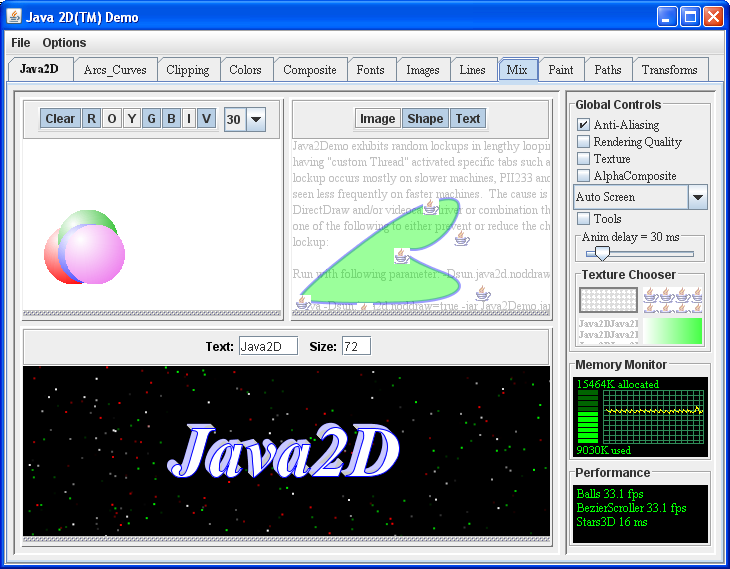
Task: Open the ball size 30 dropdown arrow
Action: tap(256, 119)
